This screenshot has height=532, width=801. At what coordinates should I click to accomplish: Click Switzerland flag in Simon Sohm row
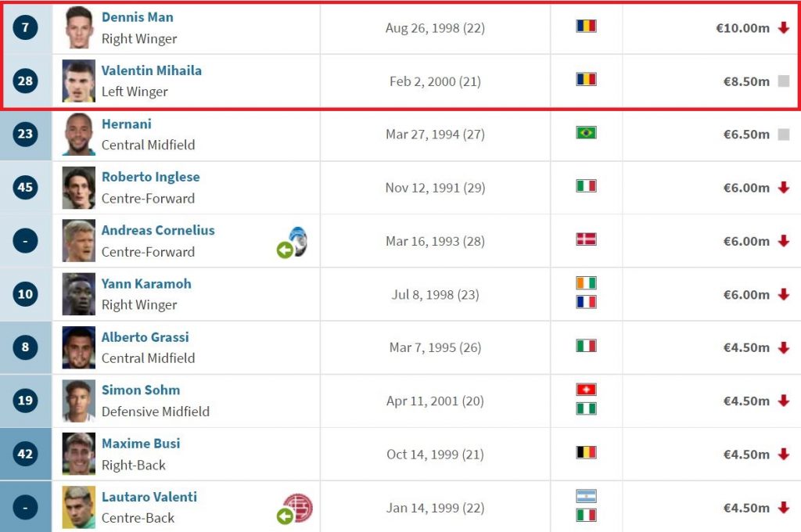(586, 390)
